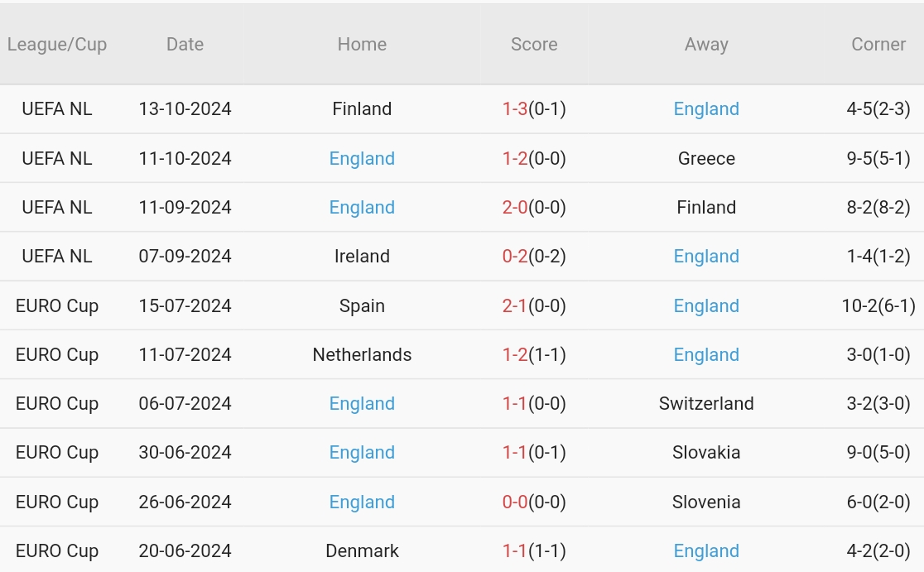Select the Home column header
The image size is (924, 572).
[x=362, y=45]
